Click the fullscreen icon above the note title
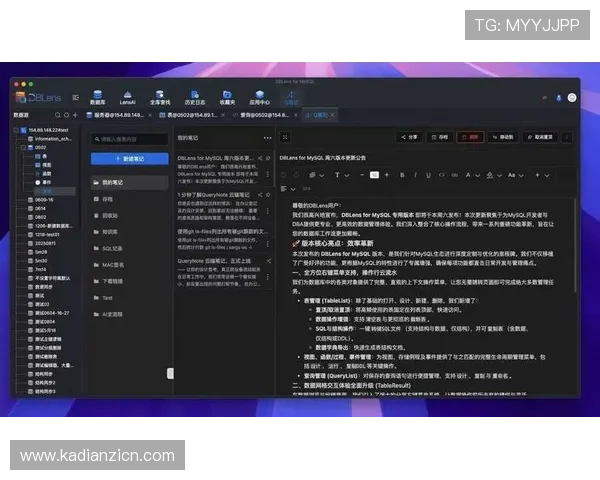This screenshot has height=480, width=600. 285,137
